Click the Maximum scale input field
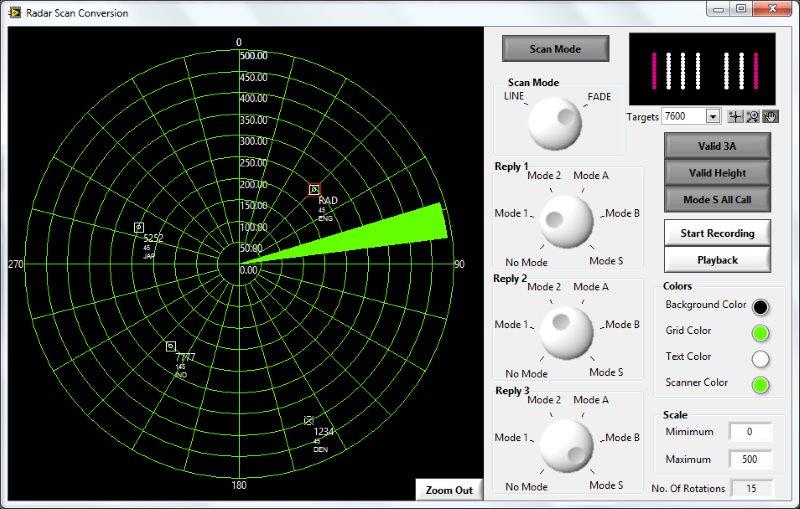Viewport: 800px width, 509px height. [x=750, y=460]
